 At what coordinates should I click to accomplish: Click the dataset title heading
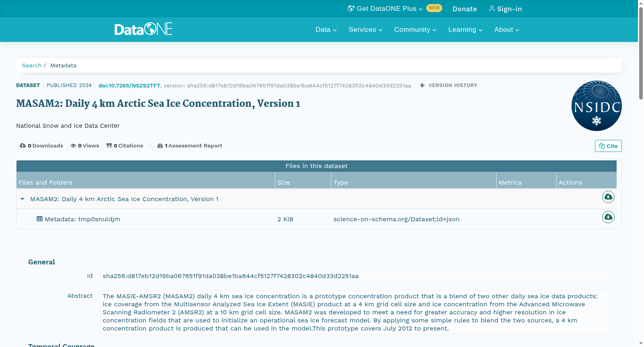coord(158,104)
